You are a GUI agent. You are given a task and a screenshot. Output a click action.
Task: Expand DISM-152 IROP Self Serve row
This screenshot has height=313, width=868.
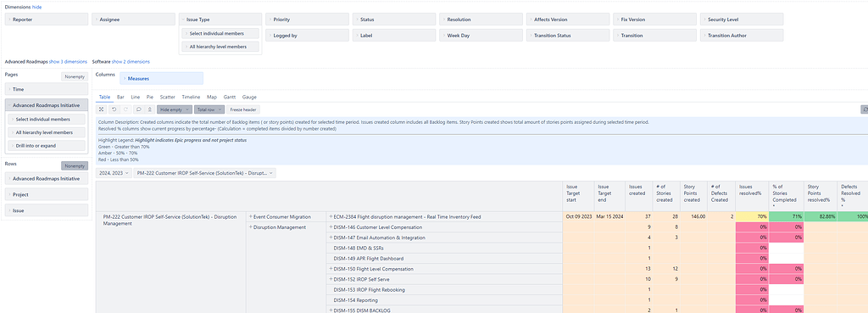point(331,279)
